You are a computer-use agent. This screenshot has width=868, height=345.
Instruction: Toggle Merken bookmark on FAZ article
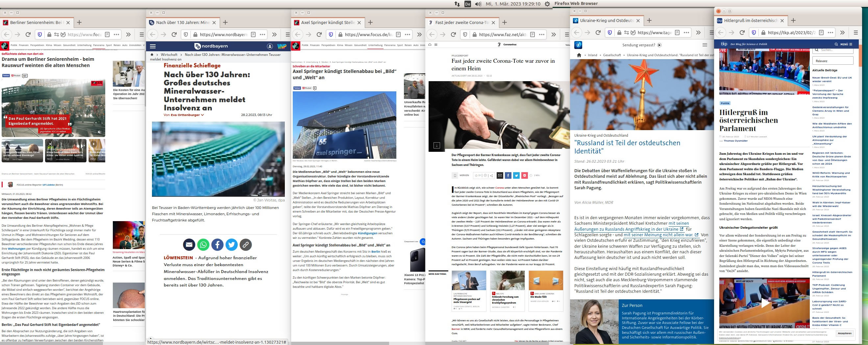(x=455, y=175)
